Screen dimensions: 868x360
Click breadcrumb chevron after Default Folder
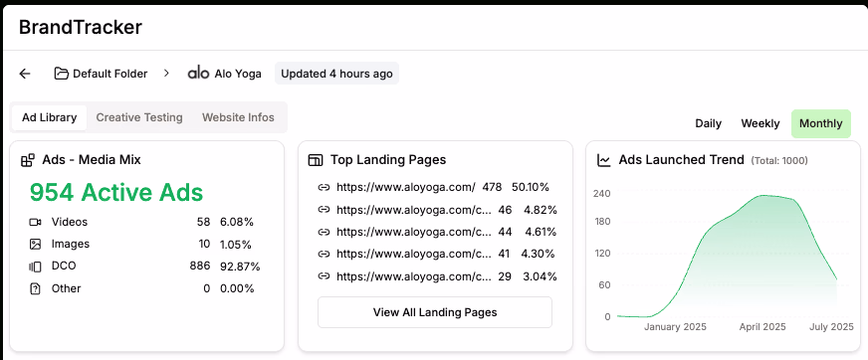pos(166,74)
